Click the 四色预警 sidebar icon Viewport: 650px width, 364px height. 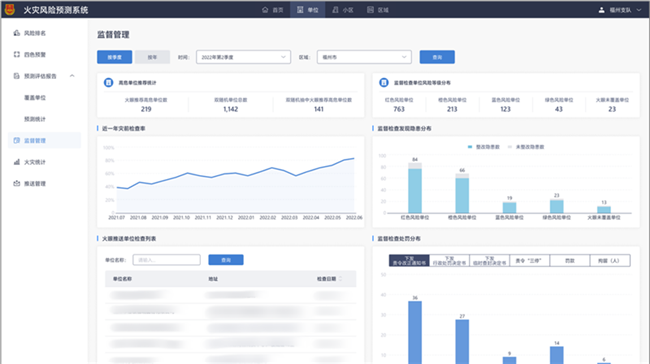(17, 54)
